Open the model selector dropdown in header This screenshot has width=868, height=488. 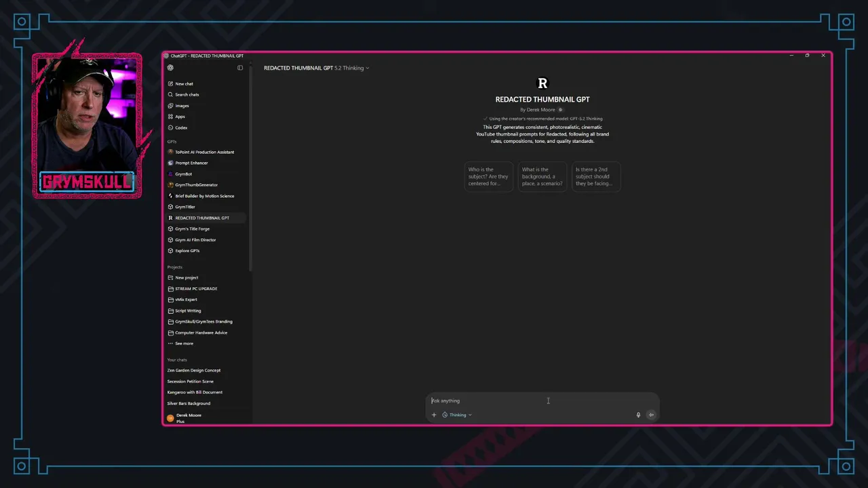coord(316,68)
